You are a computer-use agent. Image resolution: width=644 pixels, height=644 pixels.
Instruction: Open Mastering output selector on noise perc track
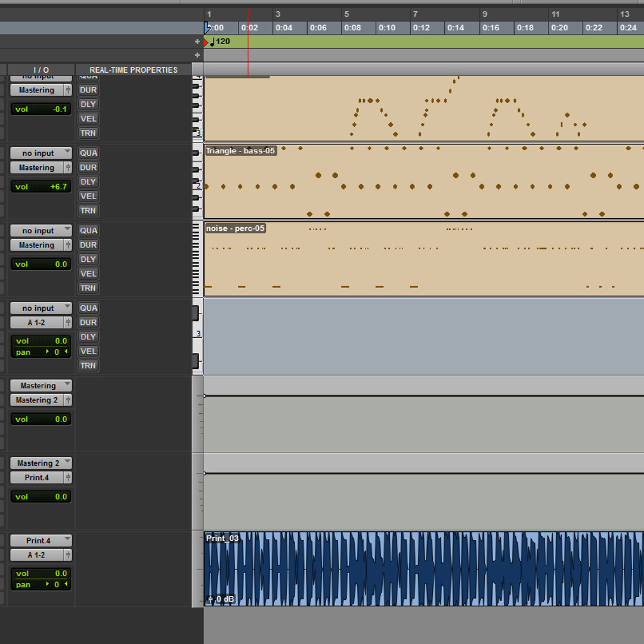click(37, 245)
